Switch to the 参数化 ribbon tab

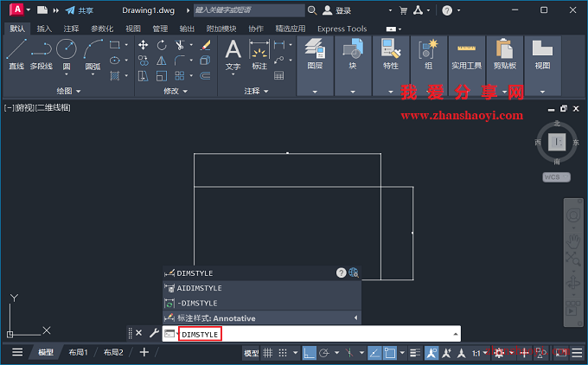tap(102, 29)
